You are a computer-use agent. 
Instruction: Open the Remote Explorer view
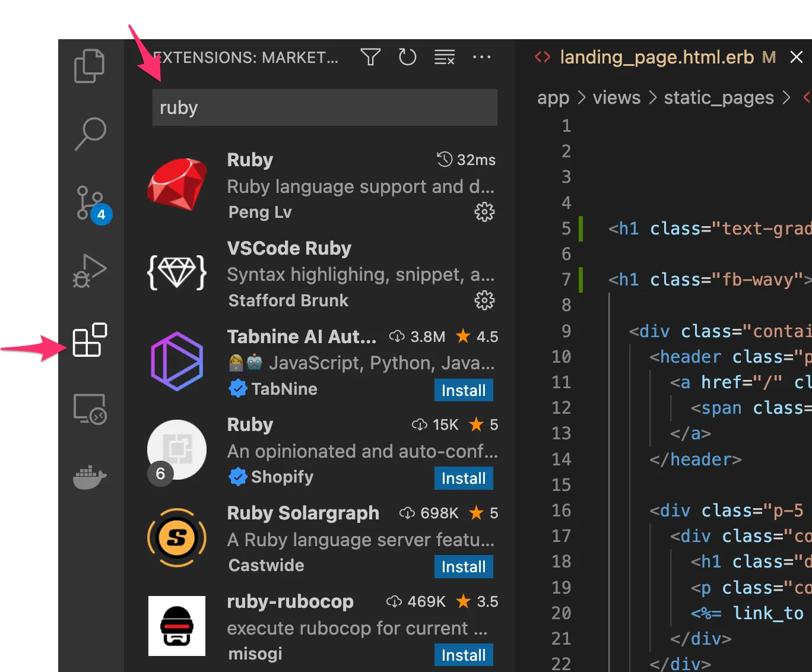pyautogui.click(x=90, y=408)
